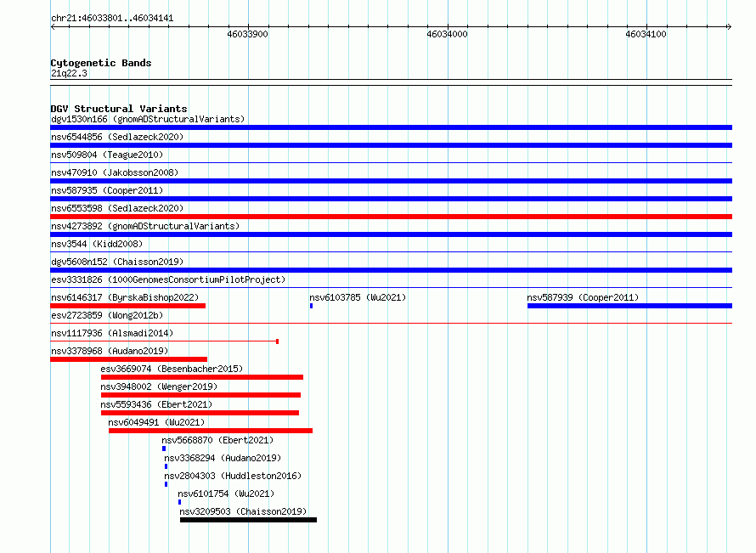
Task: Open nsv3378968 (Audano2019) label
Action: (110, 351)
